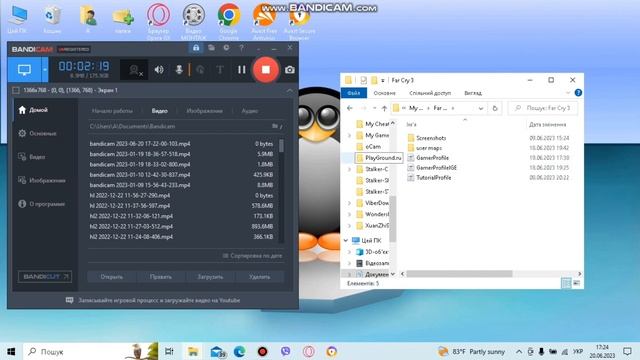
Task: Go up one folder with Explorer up arrow
Action: coord(384,108)
